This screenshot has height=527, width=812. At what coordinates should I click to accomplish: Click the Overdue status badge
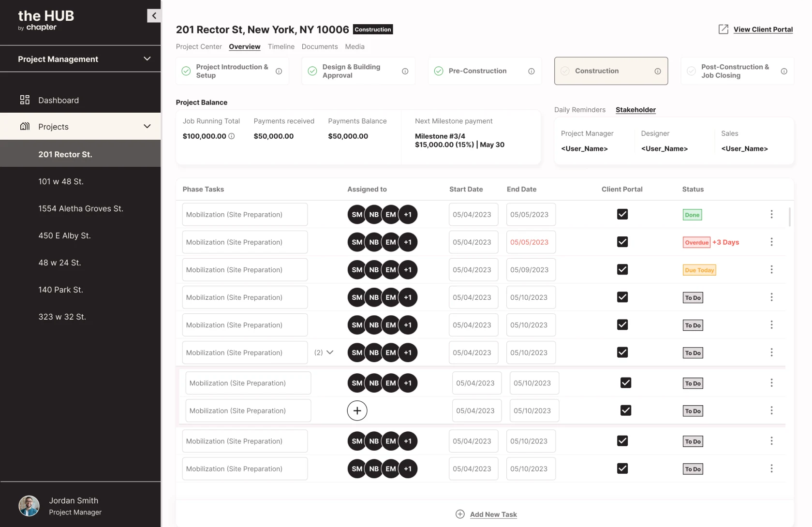(696, 242)
